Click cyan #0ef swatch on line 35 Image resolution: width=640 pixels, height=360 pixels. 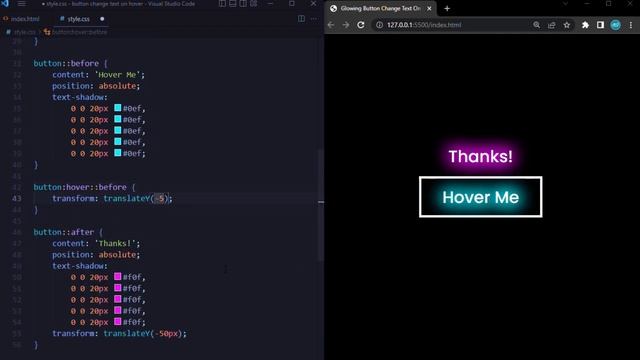118,108
